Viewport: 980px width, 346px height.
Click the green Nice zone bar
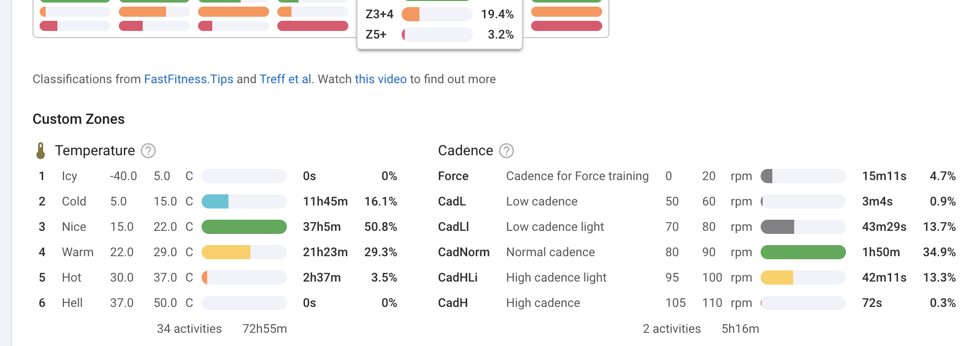(x=244, y=227)
